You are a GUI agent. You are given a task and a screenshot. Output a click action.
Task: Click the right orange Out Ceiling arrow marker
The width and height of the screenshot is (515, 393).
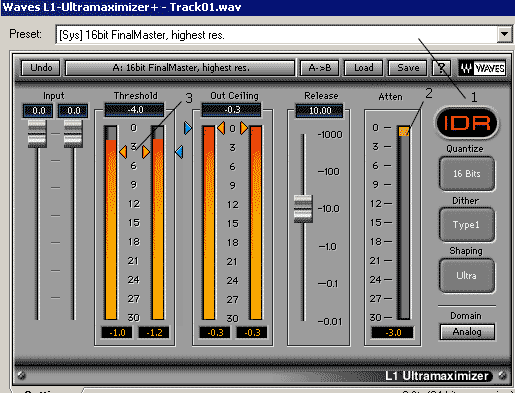[244, 128]
